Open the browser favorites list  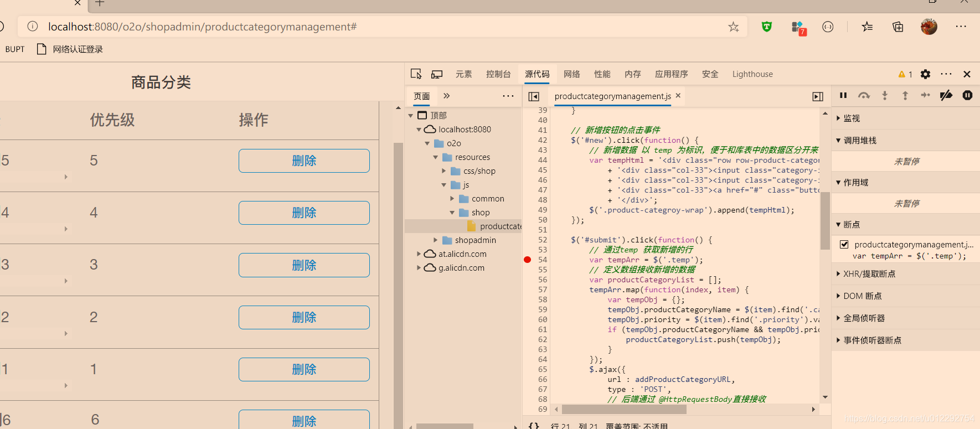pyautogui.click(x=867, y=27)
